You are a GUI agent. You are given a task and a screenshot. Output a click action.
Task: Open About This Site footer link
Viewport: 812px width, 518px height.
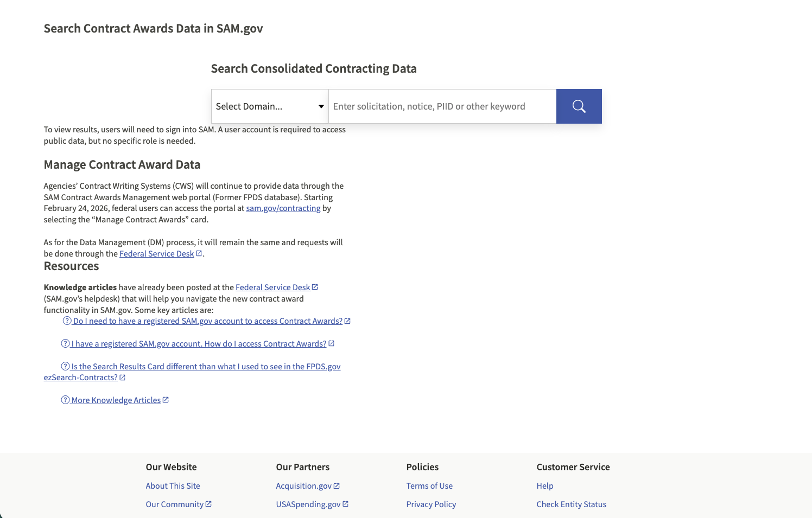pos(173,486)
